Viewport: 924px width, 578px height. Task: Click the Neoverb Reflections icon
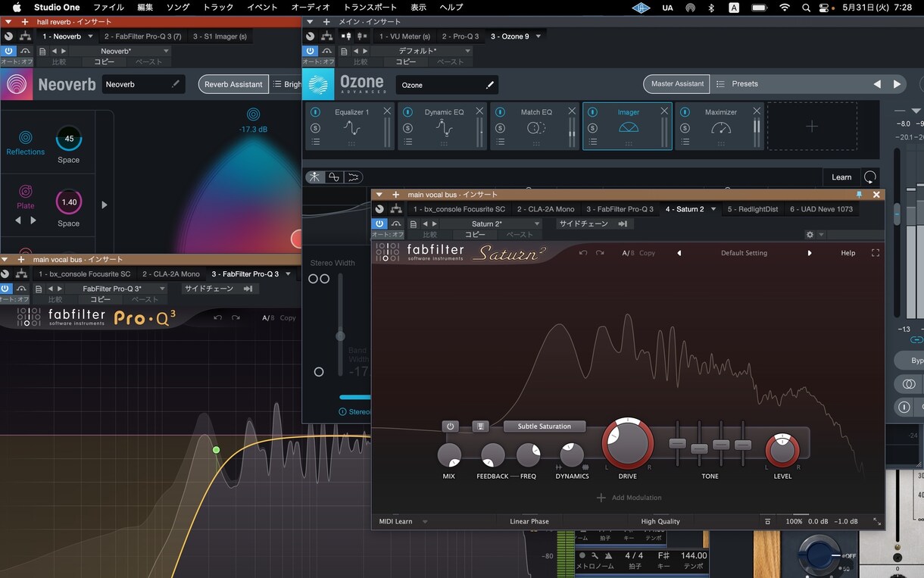[26, 138]
